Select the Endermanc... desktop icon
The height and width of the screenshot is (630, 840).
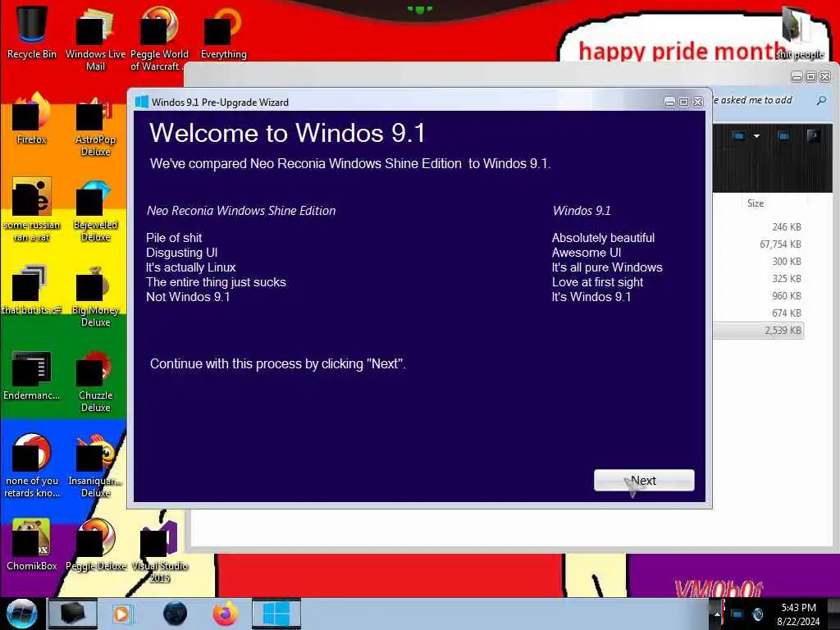pos(32,375)
